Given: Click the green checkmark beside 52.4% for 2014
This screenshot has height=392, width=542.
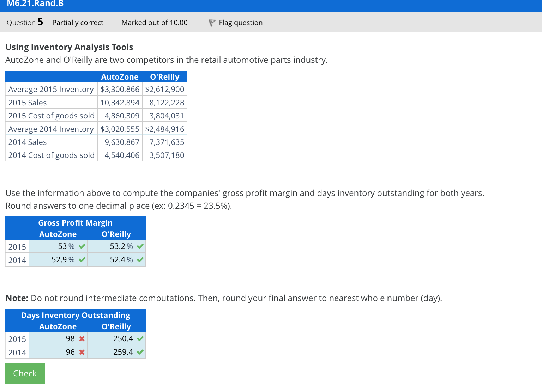Looking at the screenshot, I should click(140, 259).
